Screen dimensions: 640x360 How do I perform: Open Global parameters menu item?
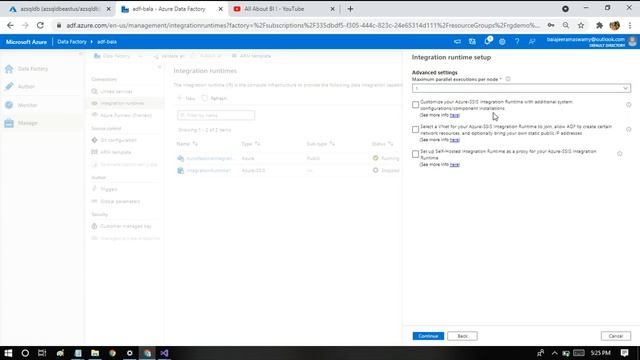click(120, 201)
